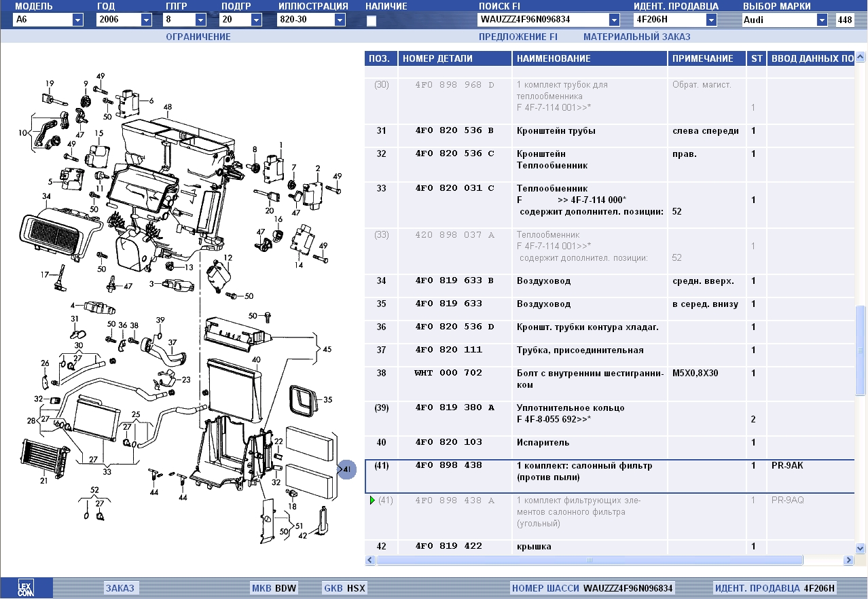This screenshot has width=868, height=599.
Task: Click callout number 14 in the diagram
Action: pos(299,265)
